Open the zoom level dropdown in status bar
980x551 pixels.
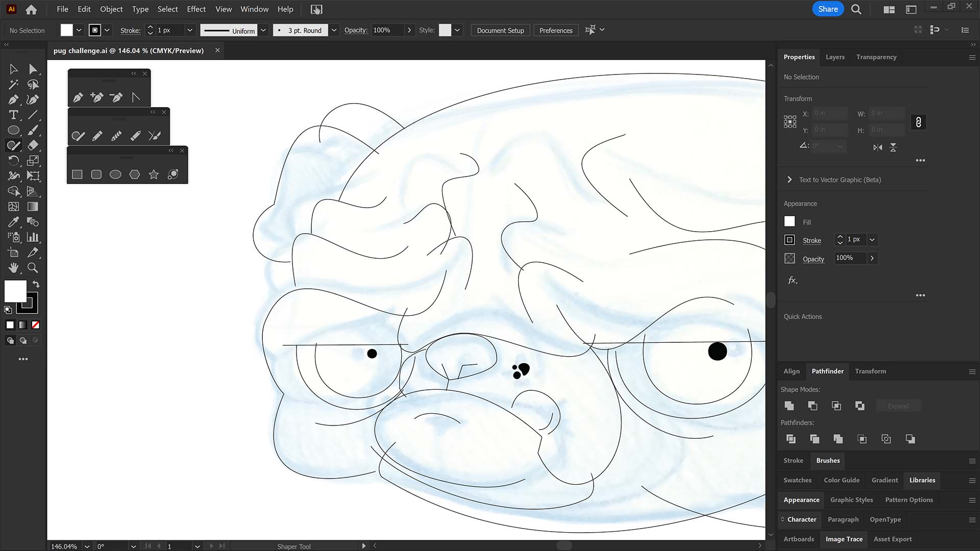tap(87, 546)
